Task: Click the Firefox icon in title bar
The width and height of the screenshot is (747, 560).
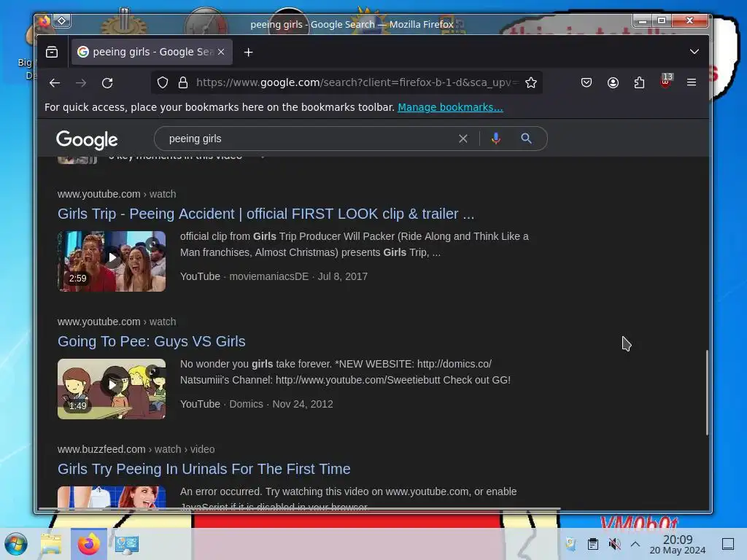Action: [x=44, y=21]
